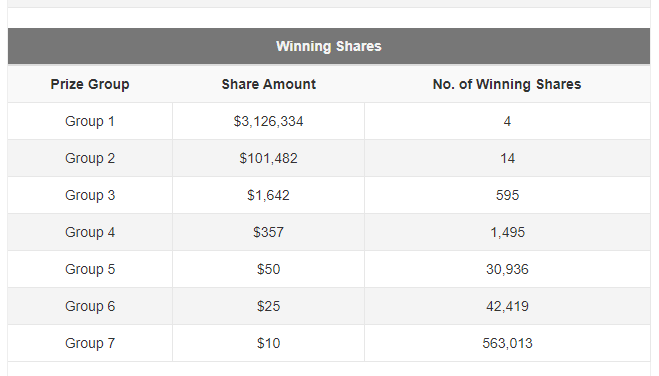Image resolution: width=659 pixels, height=376 pixels.
Task: Select the Share Amount column header
Action: [269, 84]
